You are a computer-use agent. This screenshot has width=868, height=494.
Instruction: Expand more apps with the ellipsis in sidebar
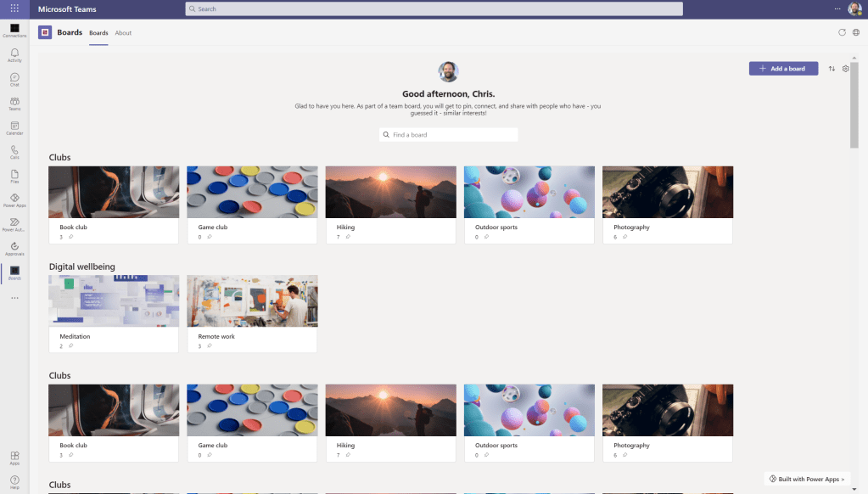(14, 298)
